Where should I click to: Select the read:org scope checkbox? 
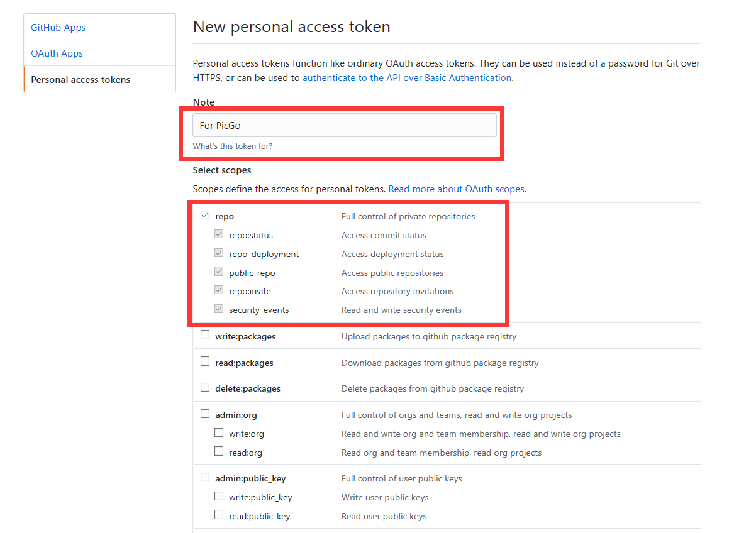point(219,451)
